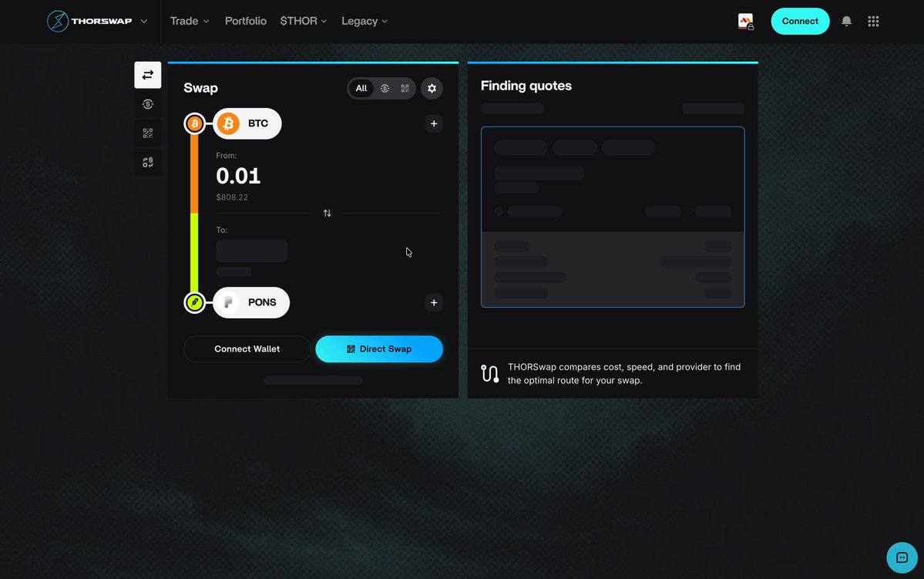The width and height of the screenshot is (924, 579).
Task: Click the green marker beside PONS
Action: 194,302
